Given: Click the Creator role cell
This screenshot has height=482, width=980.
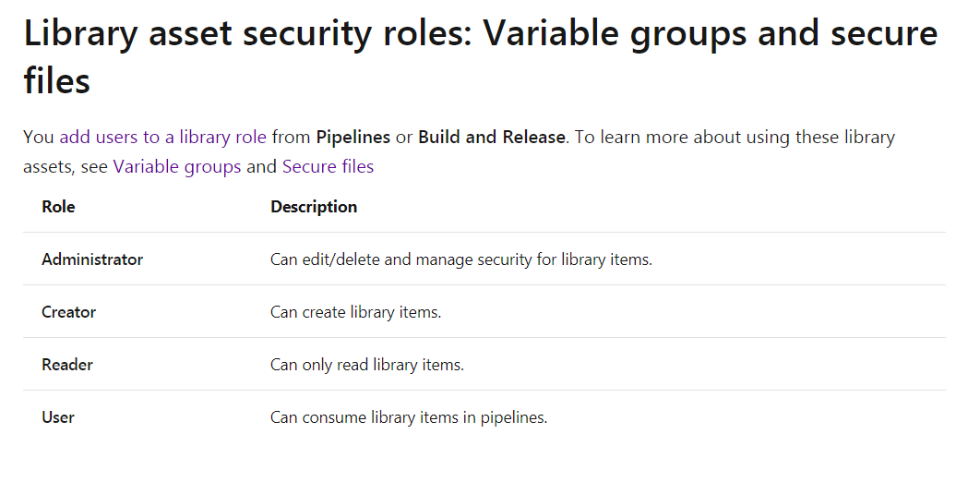Looking at the screenshot, I should click(69, 312).
